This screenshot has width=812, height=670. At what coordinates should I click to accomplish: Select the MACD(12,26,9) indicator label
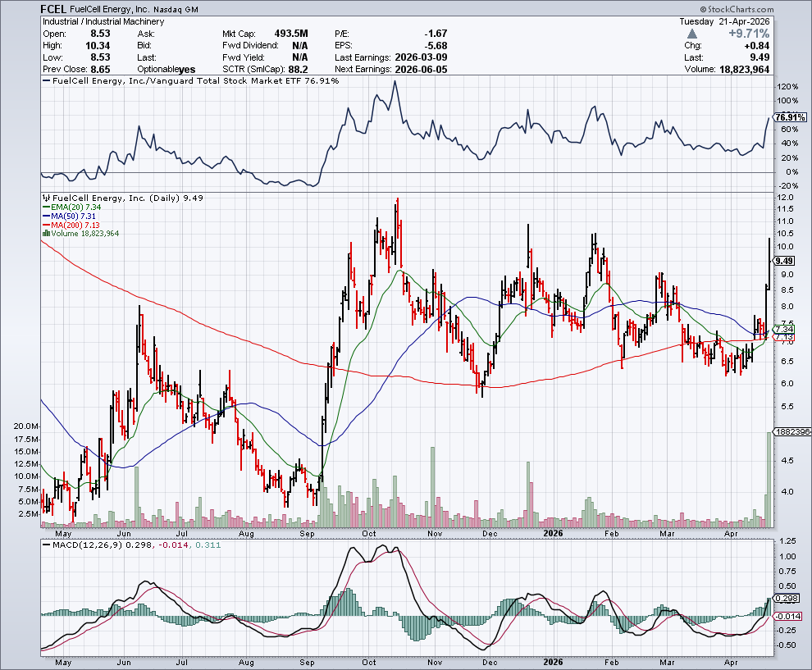pos(84,545)
